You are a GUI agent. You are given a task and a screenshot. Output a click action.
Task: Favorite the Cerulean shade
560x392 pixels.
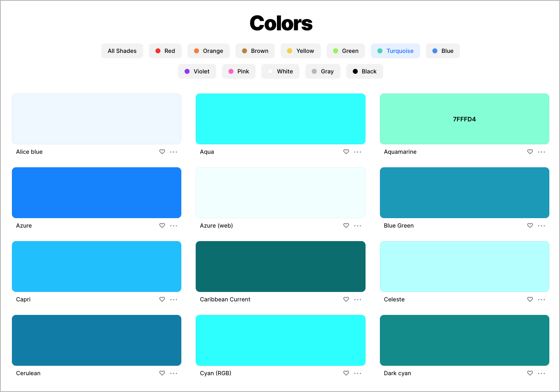(162, 373)
